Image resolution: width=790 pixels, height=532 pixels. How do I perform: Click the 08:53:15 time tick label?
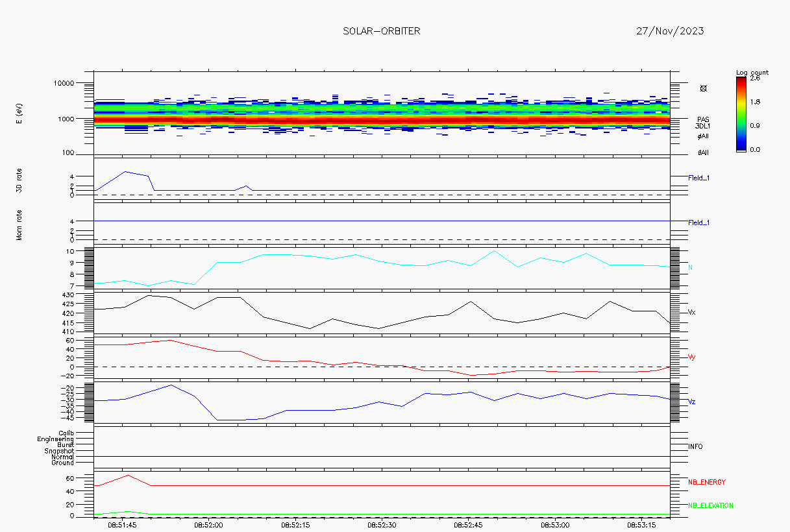(x=642, y=524)
